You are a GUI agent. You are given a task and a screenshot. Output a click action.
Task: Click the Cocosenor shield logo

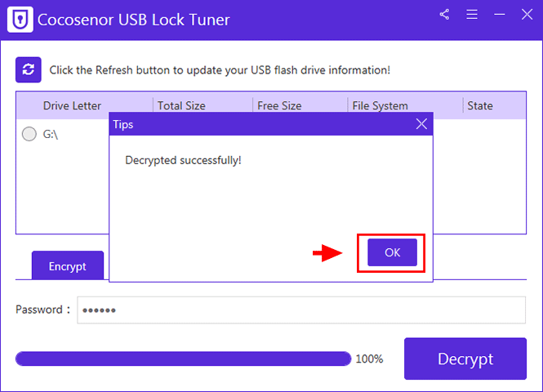[20, 20]
